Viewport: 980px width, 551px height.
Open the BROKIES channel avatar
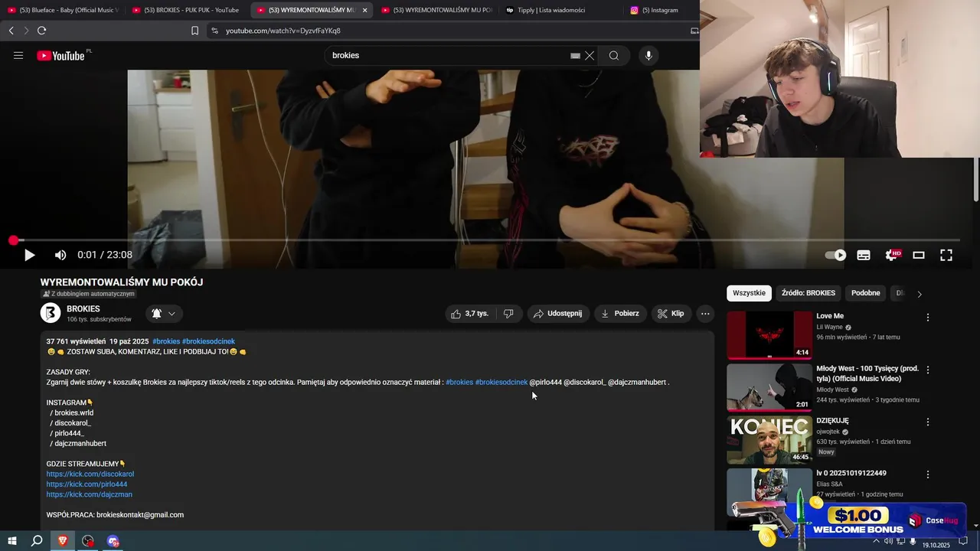(x=51, y=313)
